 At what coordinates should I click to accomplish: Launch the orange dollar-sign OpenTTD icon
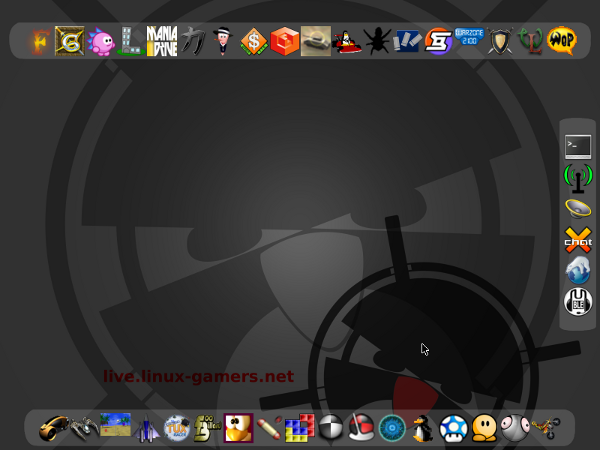coord(254,41)
